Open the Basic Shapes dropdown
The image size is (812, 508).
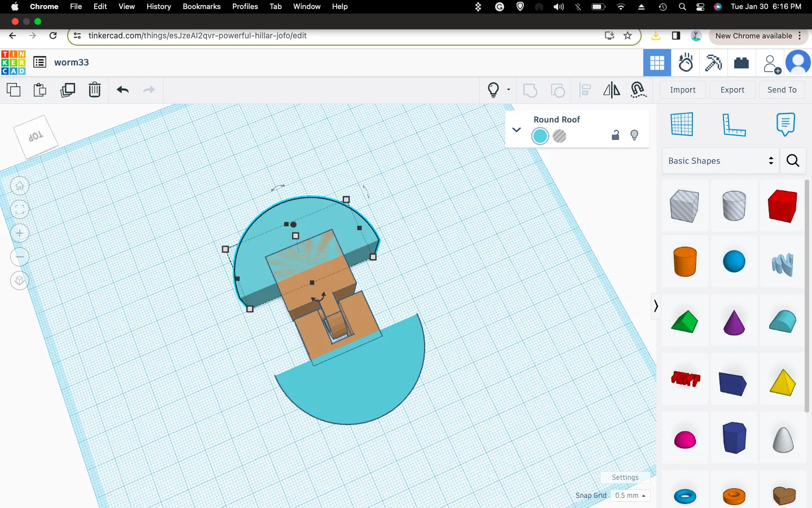(x=720, y=161)
